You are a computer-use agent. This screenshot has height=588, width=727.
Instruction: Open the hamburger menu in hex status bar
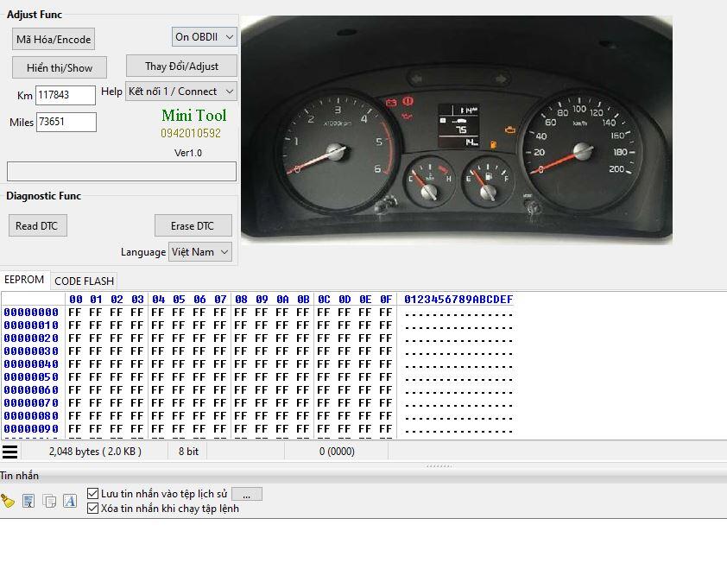pos(9,452)
